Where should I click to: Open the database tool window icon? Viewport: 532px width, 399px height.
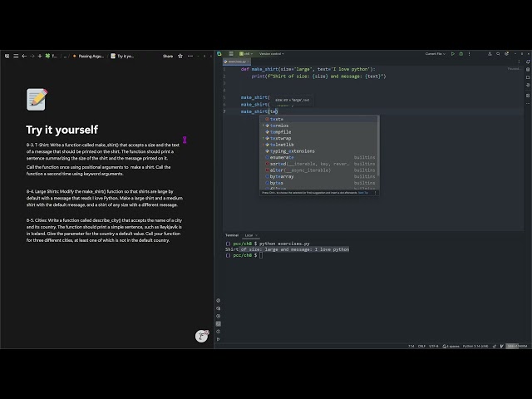tap(528, 69)
